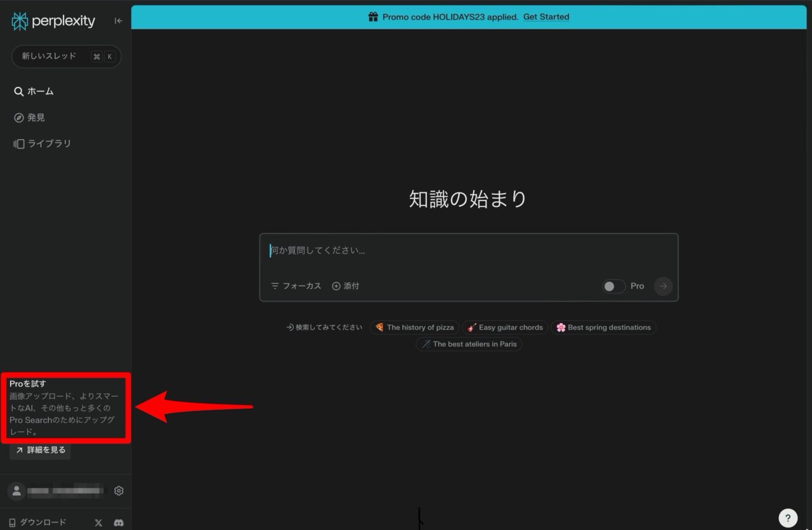
Task: Attach a file via the 添付 icon
Action: pyautogui.click(x=346, y=286)
